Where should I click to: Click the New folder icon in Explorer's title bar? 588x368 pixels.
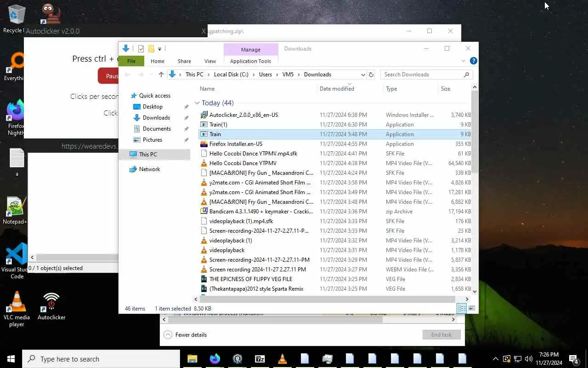(x=151, y=49)
